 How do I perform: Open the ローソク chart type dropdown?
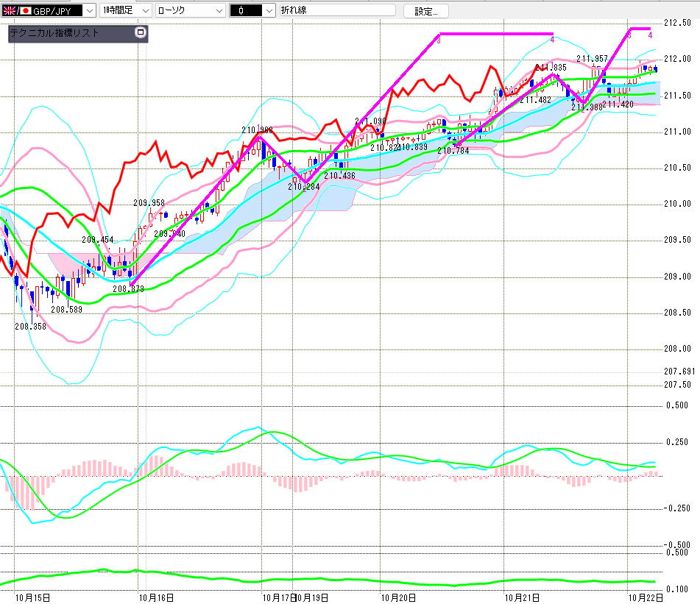pyautogui.click(x=219, y=11)
